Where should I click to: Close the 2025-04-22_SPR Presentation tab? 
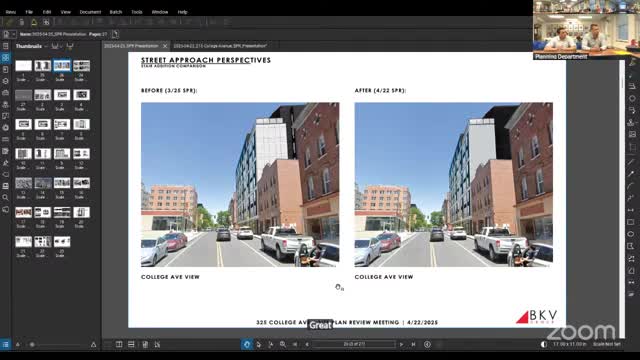165,46
